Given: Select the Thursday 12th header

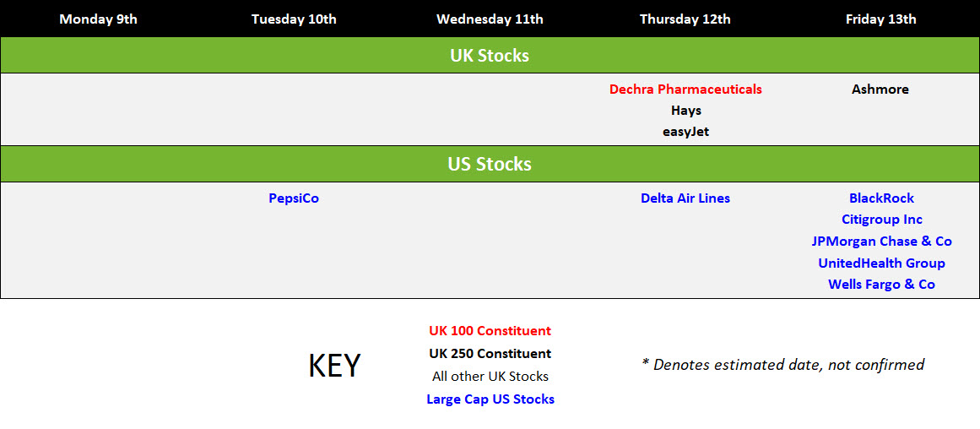Looking at the screenshot, I should click(x=685, y=19).
